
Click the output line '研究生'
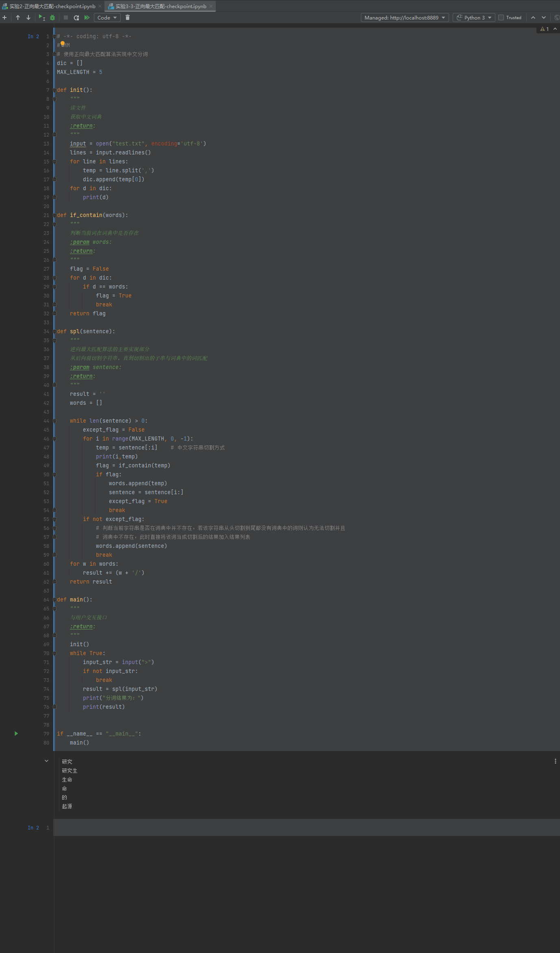pos(69,771)
